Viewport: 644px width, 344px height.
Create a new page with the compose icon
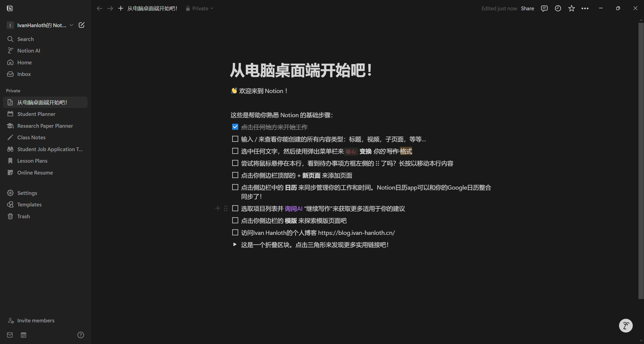(x=82, y=25)
